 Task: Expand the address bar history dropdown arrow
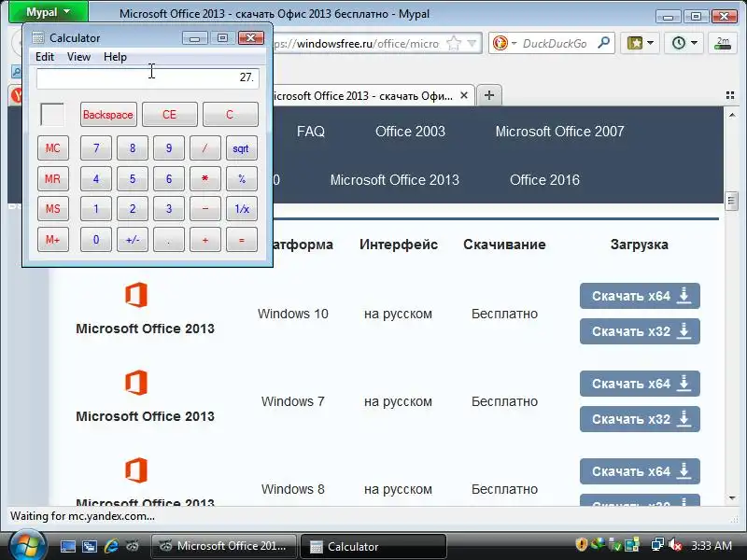click(x=472, y=43)
